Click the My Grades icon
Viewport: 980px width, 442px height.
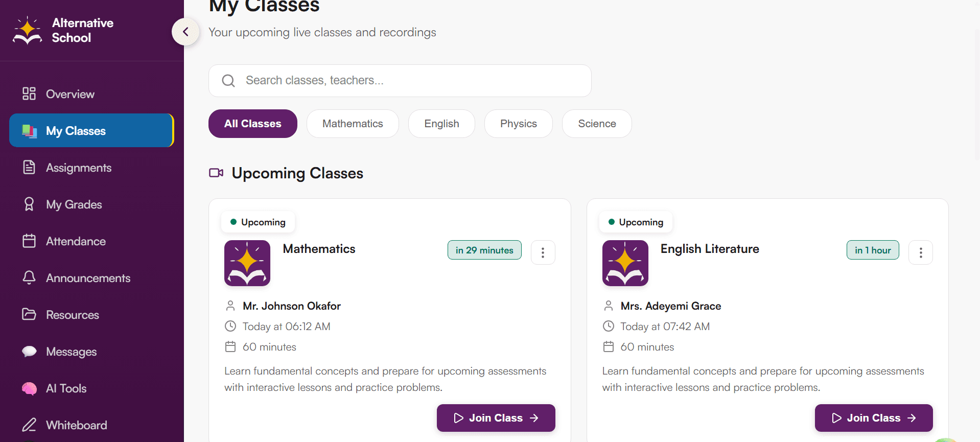[x=29, y=204]
